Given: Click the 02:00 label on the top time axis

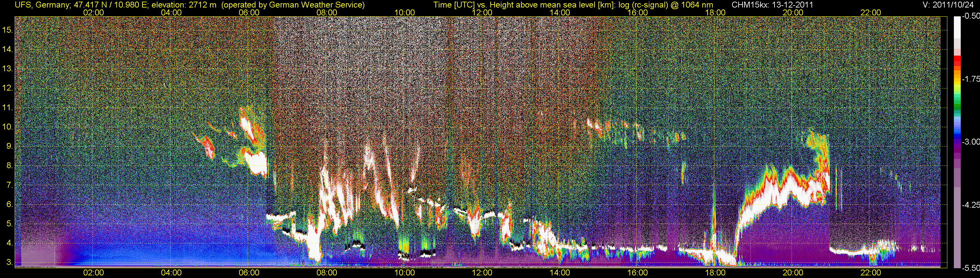Looking at the screenshot, I should [93, 12].
